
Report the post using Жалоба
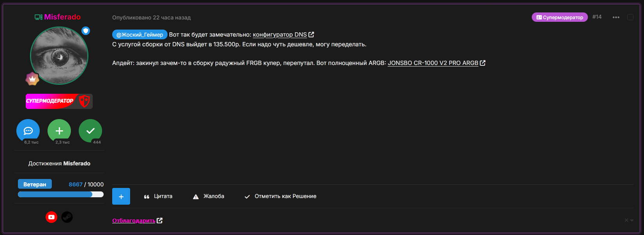point(209,196)
